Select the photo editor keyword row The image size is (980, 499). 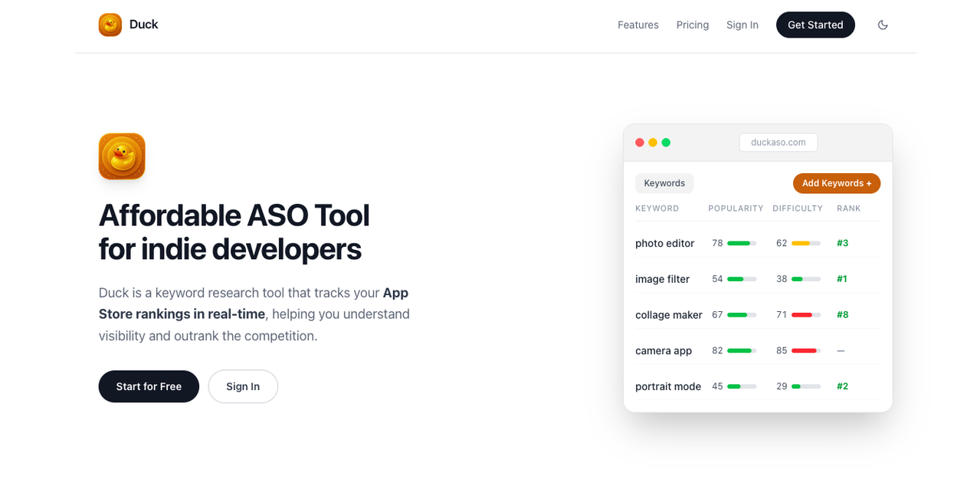tap(758, 243)
